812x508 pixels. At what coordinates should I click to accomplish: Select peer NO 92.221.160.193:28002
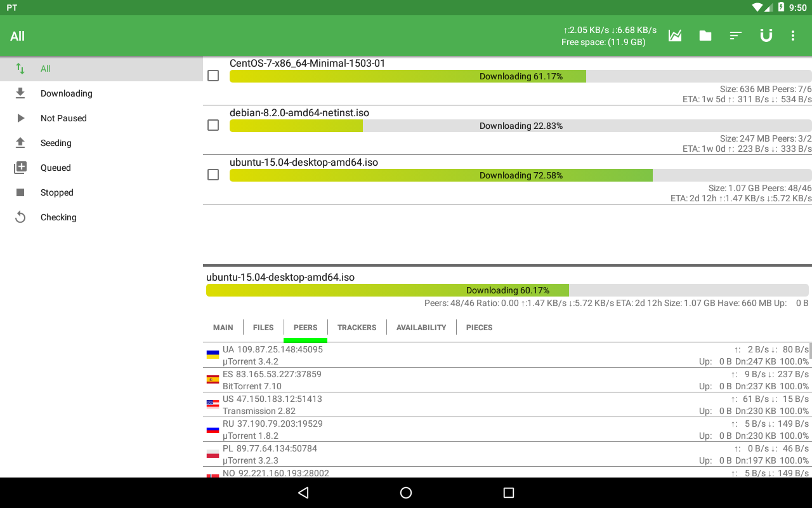pyautogui.click(x=276, y=473)
